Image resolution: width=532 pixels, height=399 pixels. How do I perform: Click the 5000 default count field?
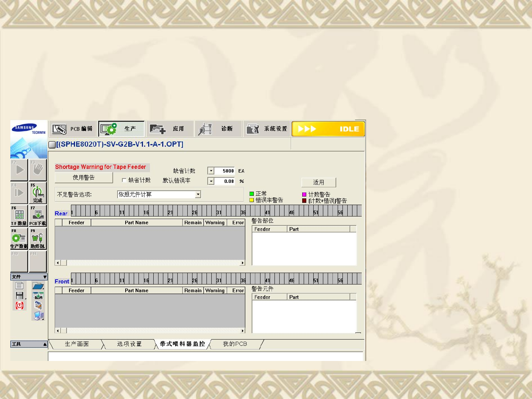(225, 171)
